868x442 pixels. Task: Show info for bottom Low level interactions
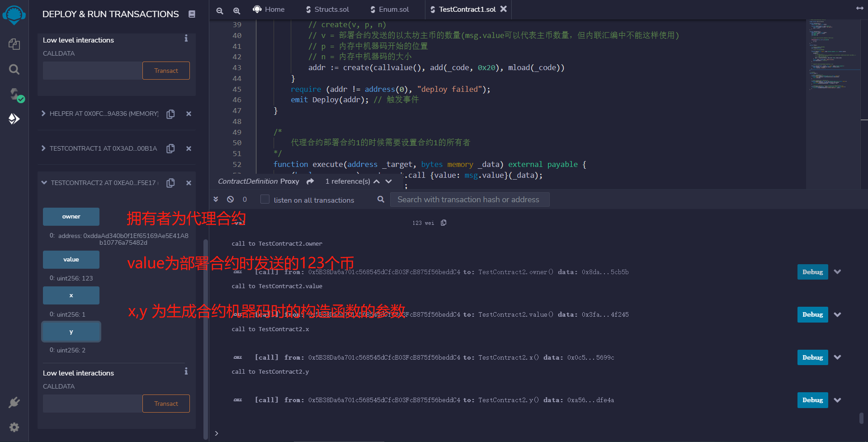pos(186,371)
